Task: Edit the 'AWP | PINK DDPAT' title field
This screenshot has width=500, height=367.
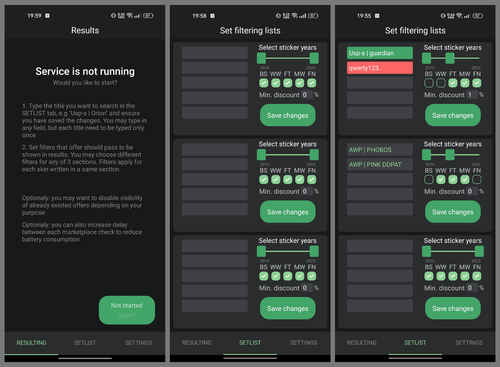Action: [x=380, y=164]
